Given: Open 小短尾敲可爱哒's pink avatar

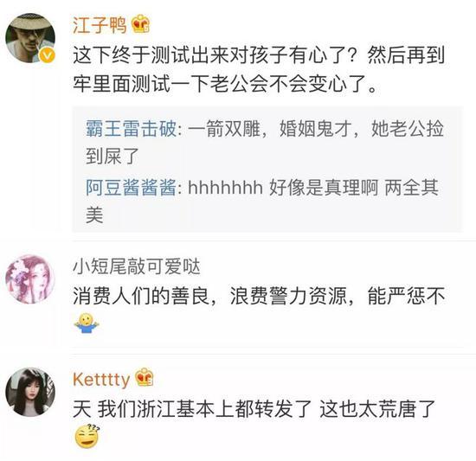Looking at the screenshot, I should (30, 279).
